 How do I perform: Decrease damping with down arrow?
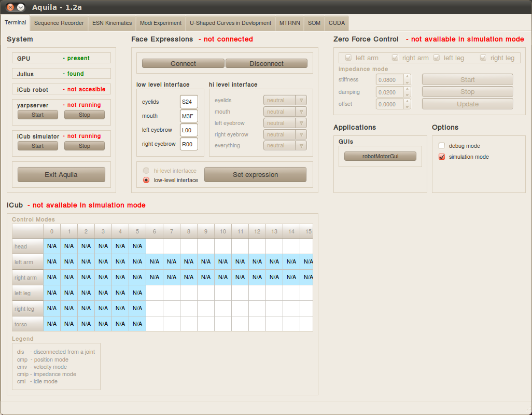click(408, 95)
